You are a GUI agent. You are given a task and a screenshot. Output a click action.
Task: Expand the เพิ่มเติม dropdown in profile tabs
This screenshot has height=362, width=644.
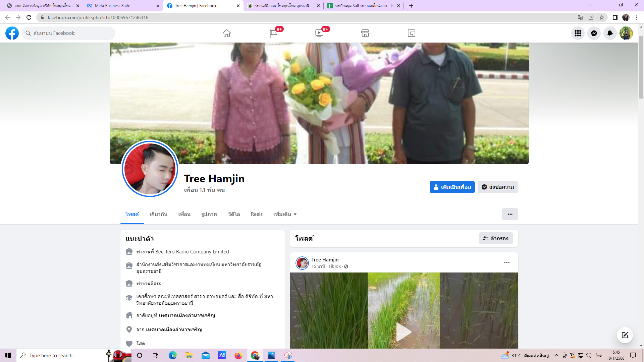point(285,214)
